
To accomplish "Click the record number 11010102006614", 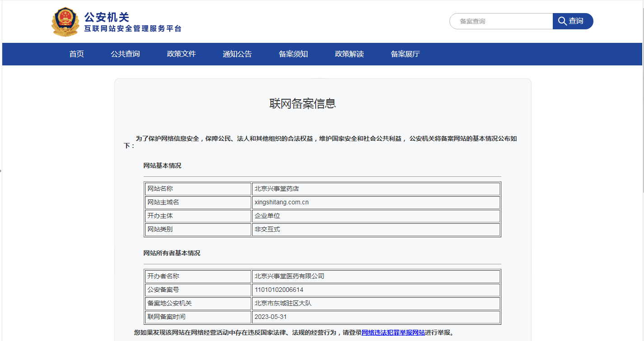I will pos(279,290).
